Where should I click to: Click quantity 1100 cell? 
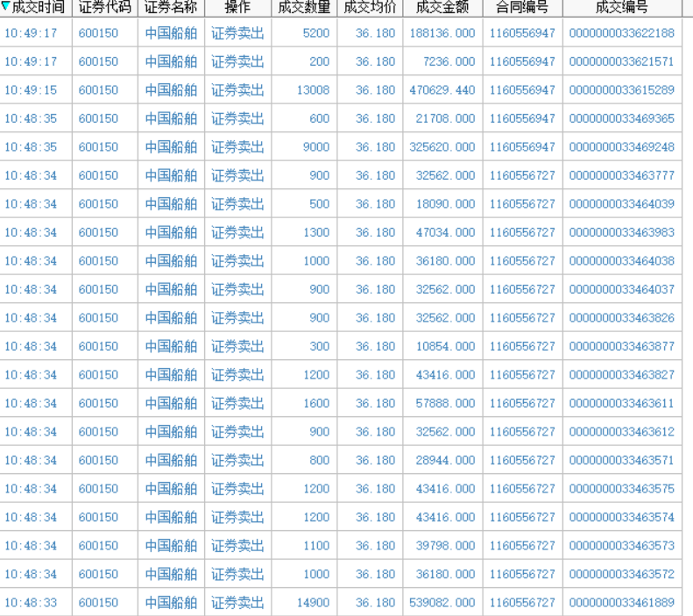(316, 546)
